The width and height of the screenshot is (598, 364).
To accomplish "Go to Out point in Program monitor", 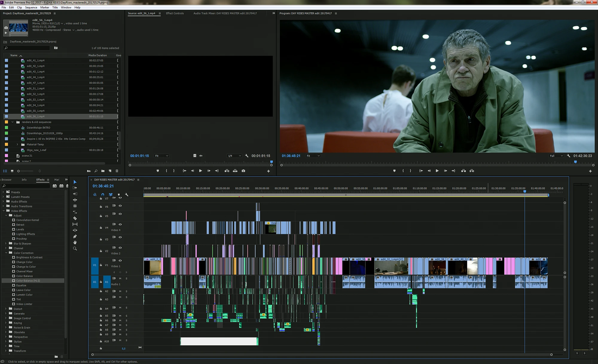I will 454,171.
